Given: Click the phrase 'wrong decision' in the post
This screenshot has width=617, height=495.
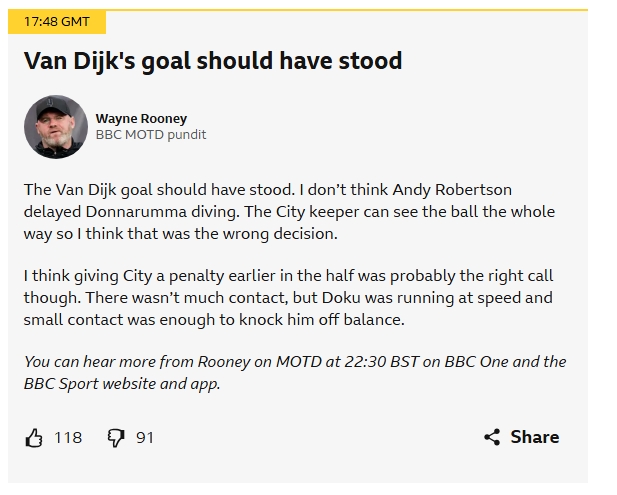Looking at the screenshot, I should 280,234.
